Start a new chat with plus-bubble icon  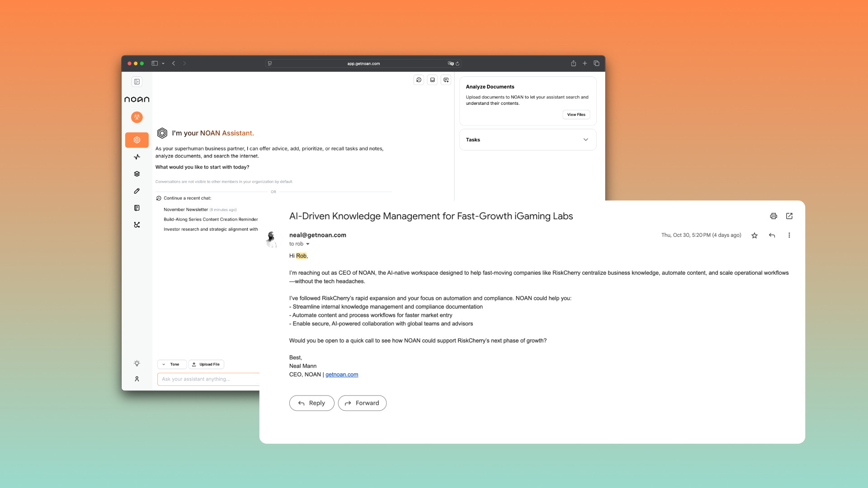446,80
